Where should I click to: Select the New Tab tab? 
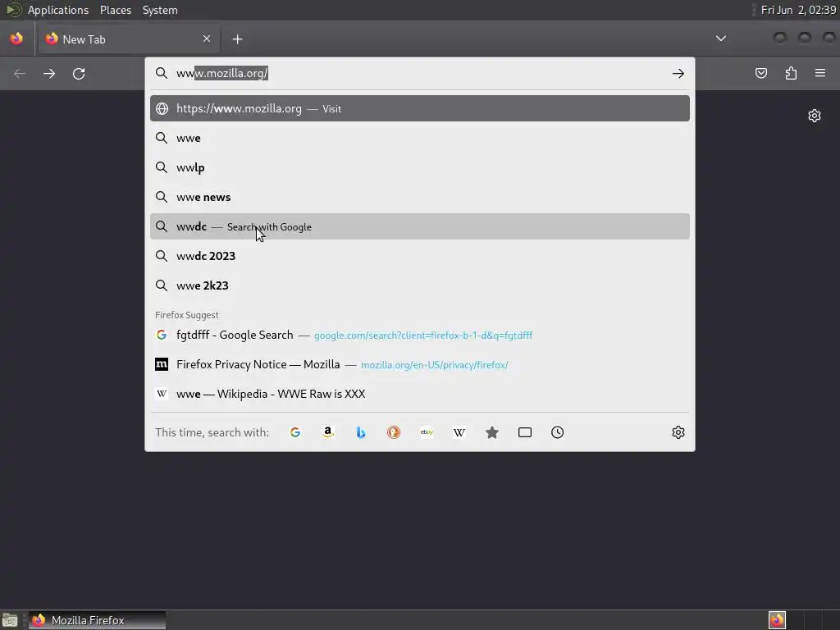pos(129,39)
